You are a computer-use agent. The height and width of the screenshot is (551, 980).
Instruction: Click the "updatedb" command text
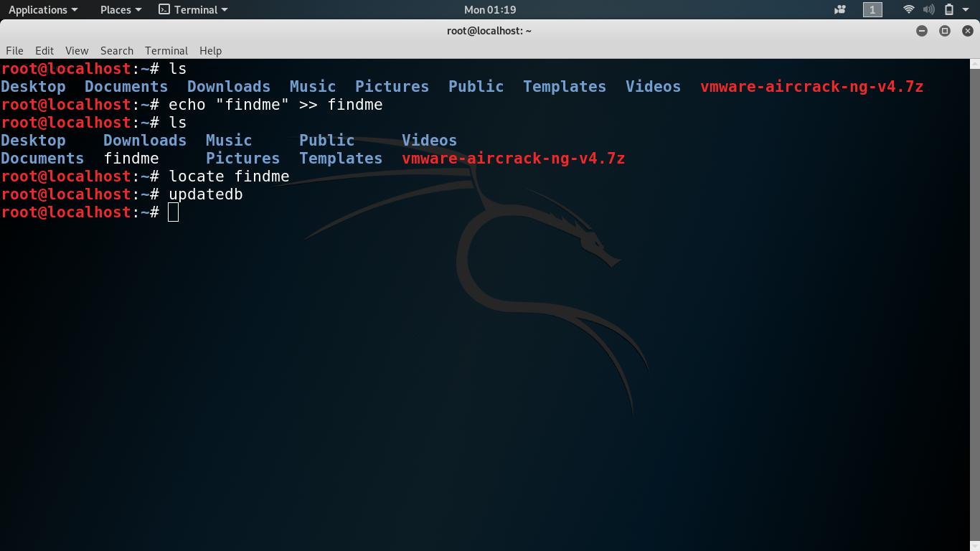tap(206, 194)
